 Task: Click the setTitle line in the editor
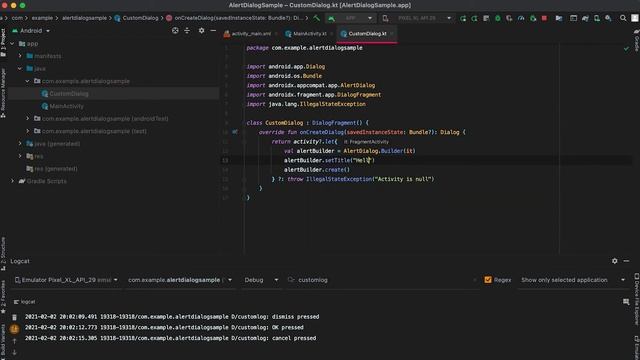point(329,160)
